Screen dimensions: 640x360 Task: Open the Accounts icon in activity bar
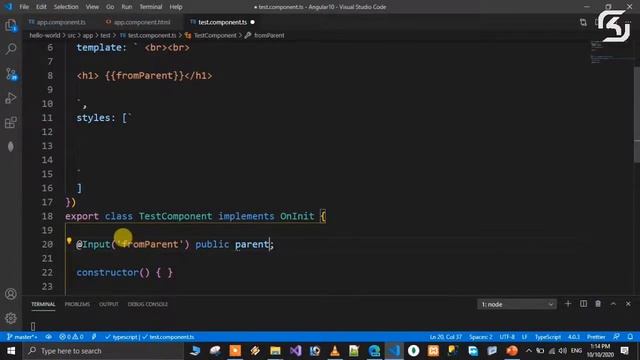11,294
